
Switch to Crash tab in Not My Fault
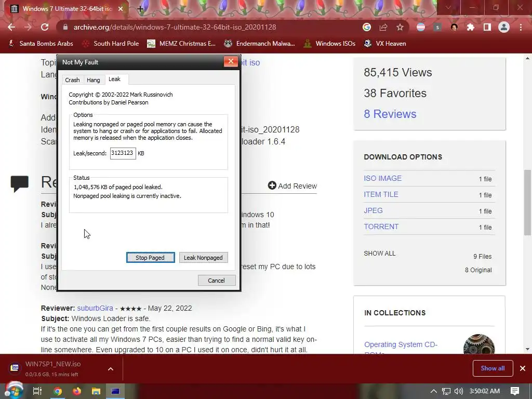72,79
